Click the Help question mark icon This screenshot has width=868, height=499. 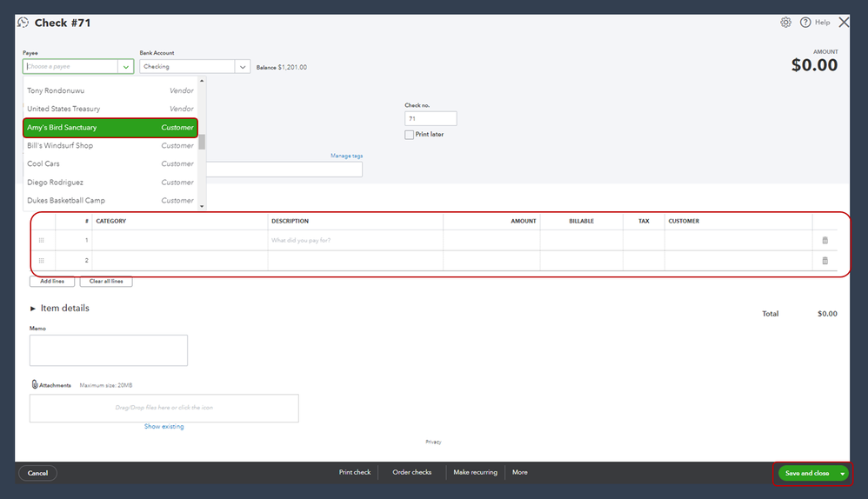point(805,22)
